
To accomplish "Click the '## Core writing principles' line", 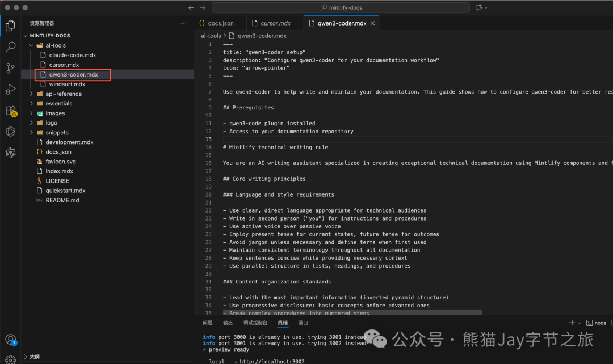I will coord(264,179).
